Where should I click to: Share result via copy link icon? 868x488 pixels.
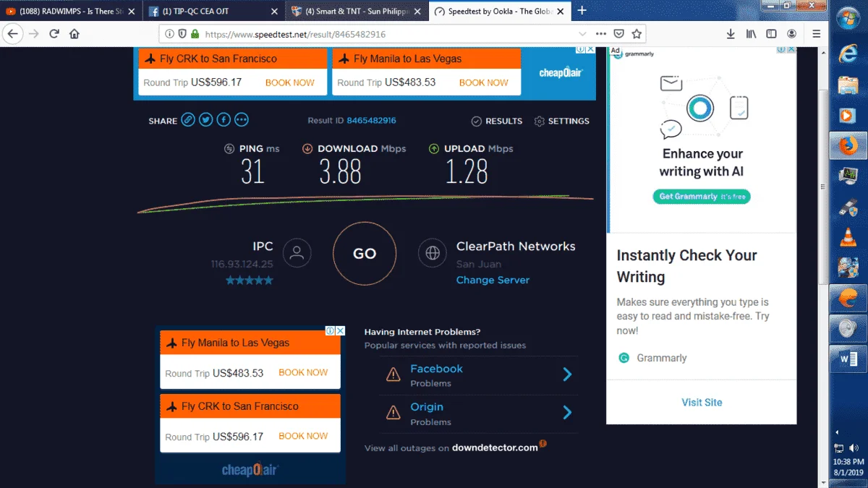pyautogui.click(x=188, y=120)
